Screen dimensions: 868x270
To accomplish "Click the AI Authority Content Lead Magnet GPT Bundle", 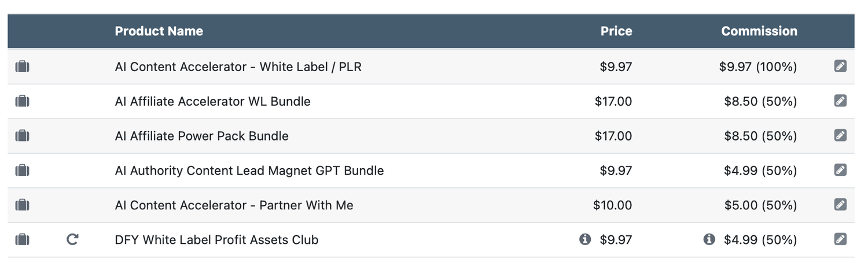I will tap(249, 171).
